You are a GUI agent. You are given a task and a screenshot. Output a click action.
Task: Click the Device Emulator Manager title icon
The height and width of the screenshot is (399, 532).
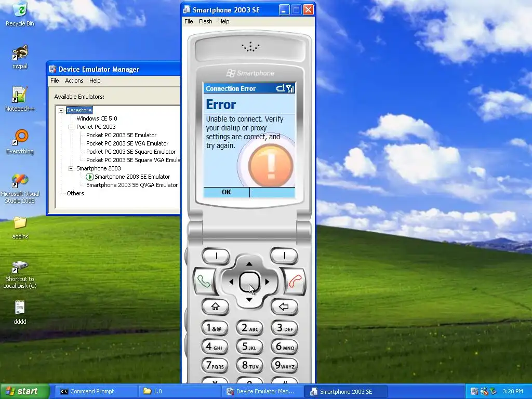click(52, 69)
